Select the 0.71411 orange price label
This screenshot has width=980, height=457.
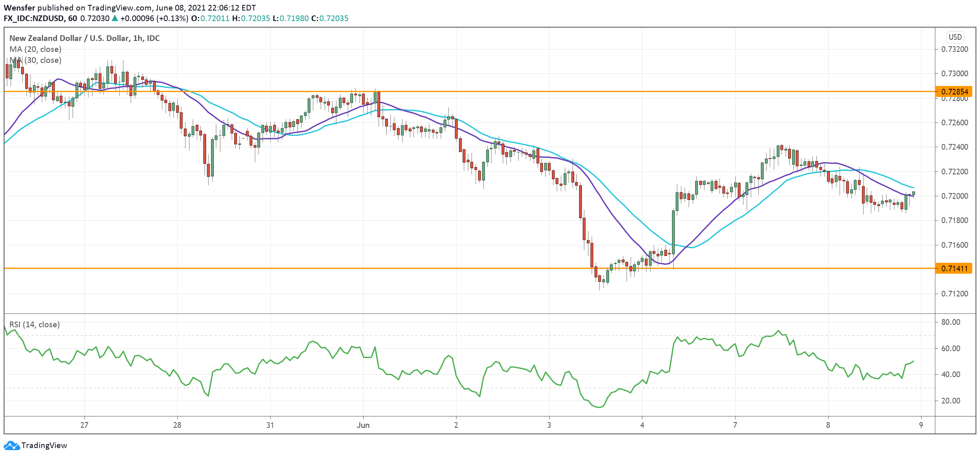pos(954,268)
